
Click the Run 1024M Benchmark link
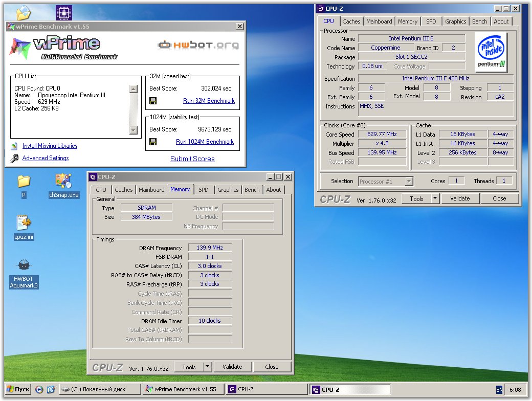coord(205,142)
